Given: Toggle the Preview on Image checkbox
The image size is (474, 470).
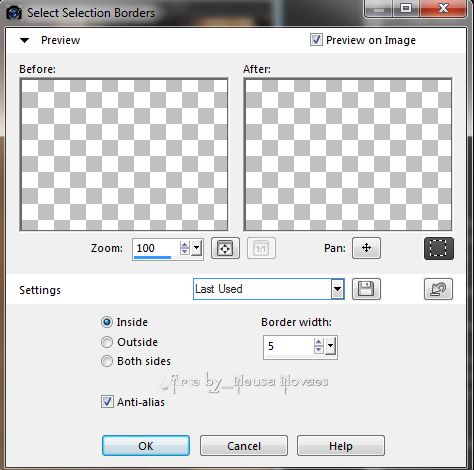Looking at the screenshot, I should click(316, 40).
